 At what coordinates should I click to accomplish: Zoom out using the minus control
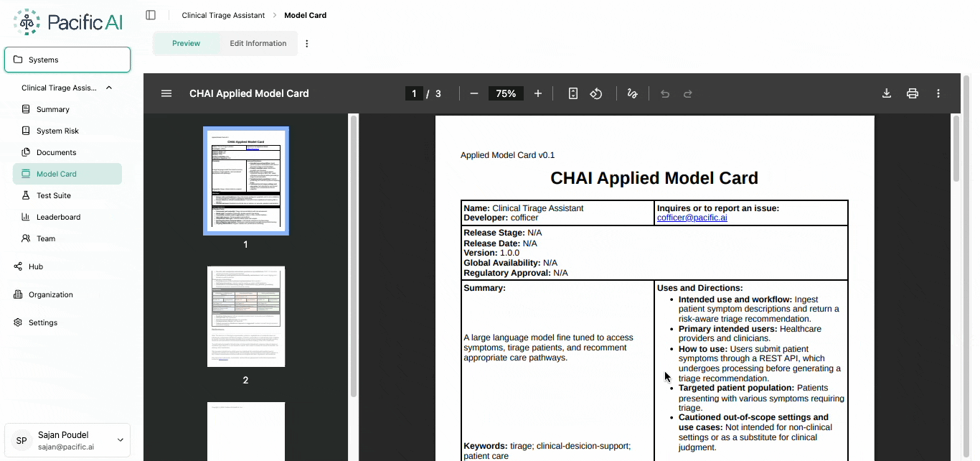pyautogui.click(x=473, y=93)
